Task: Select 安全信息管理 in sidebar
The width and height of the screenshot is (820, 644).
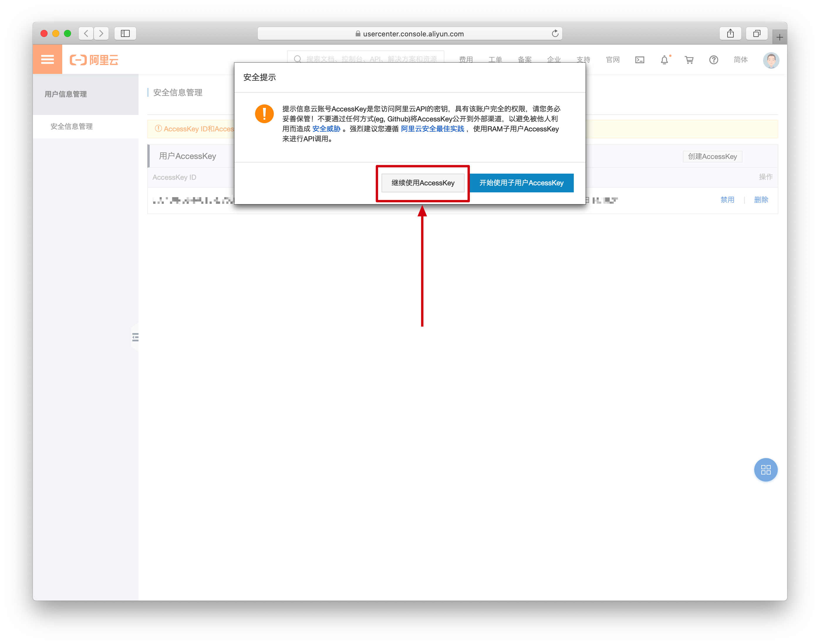Action: pos(86,126)
